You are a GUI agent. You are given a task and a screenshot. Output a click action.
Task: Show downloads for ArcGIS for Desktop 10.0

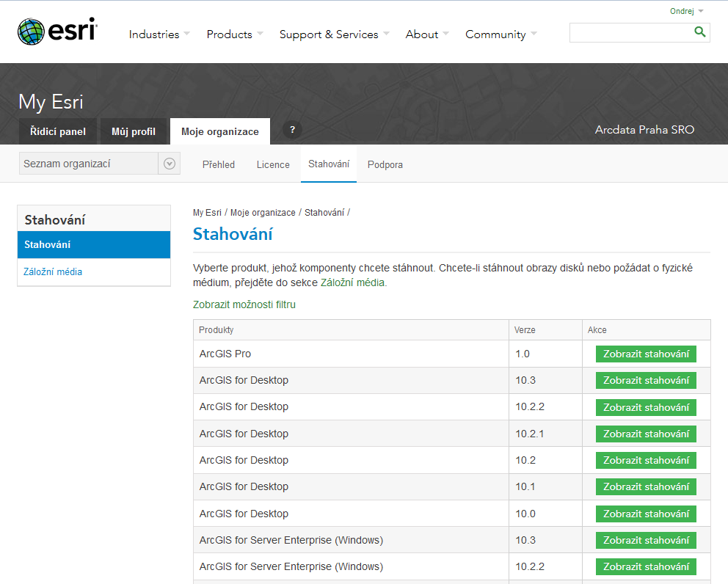[646, 514]
